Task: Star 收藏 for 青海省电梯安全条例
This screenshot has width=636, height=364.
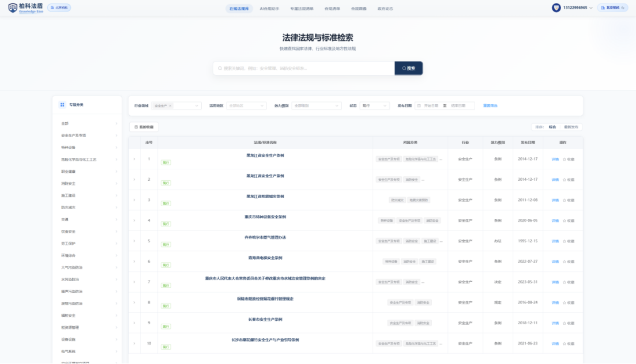Action: (x=568, y=261)
